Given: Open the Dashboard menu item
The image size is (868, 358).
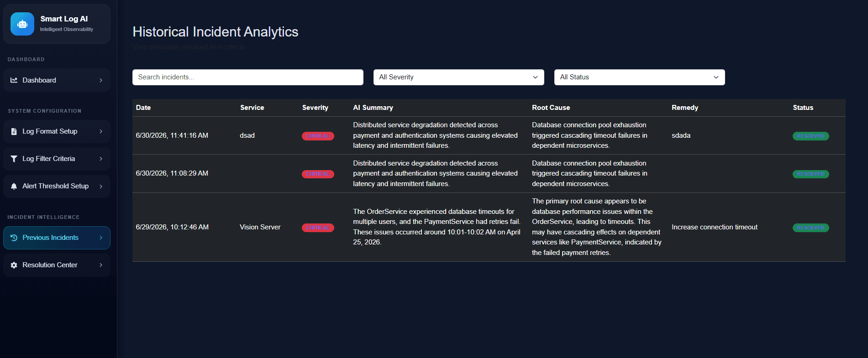Looking at the screenshot, I should [x=57, y=80].
